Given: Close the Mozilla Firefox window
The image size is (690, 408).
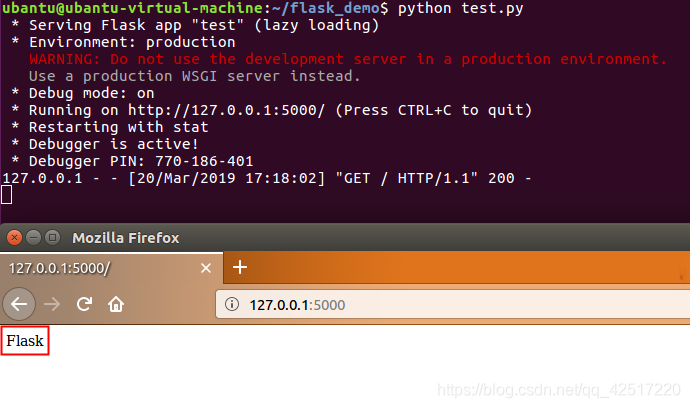Looking at the screenshot, I should pos(15,238).
